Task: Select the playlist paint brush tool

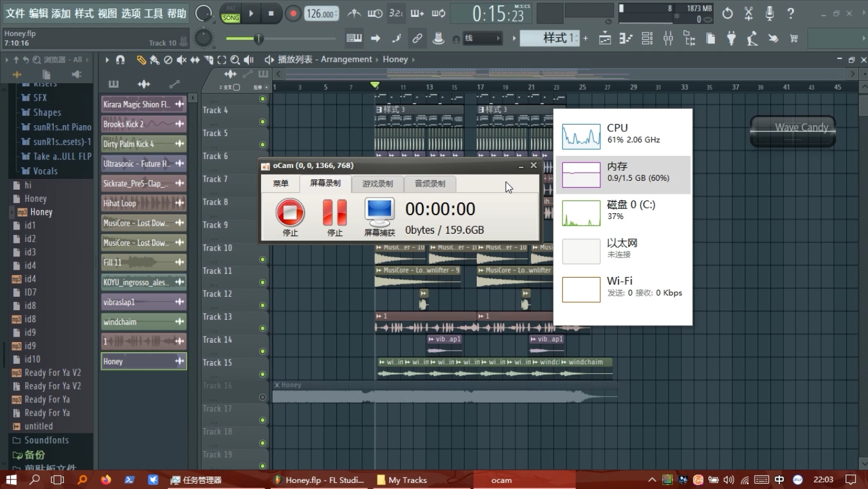Action: pyautogui.click(x=154, y=60)
